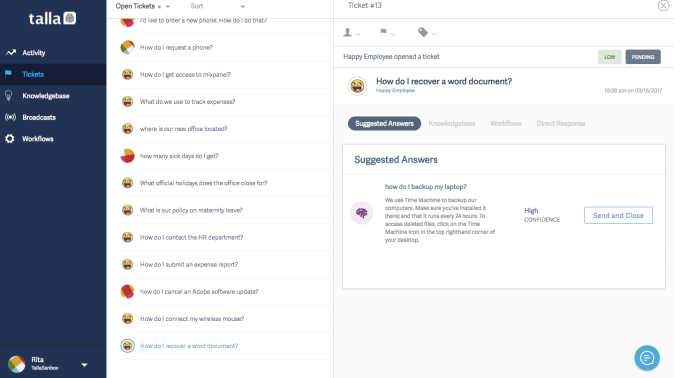Toggle the LOW priority badge

click(609, 57)
